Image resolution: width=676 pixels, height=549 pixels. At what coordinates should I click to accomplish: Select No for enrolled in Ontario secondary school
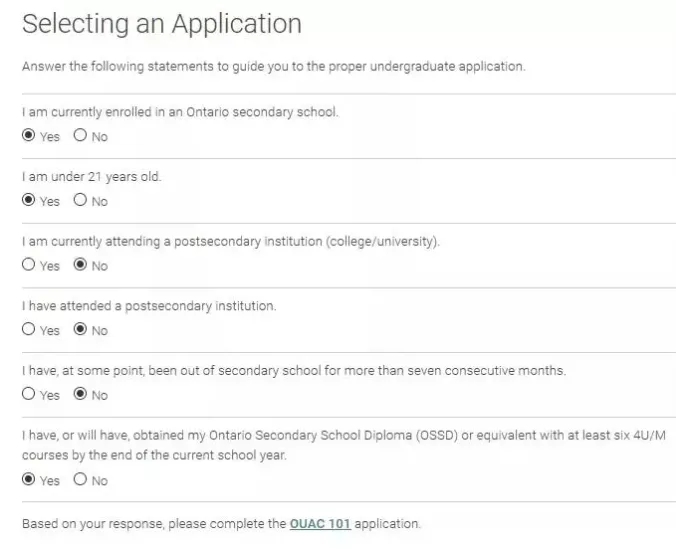coord(80,136)
